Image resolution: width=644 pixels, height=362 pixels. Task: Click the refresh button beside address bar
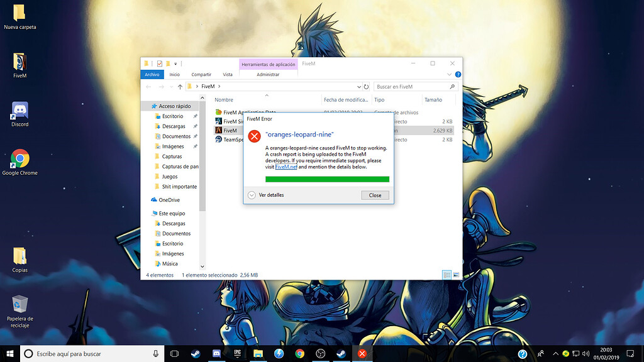366,87
